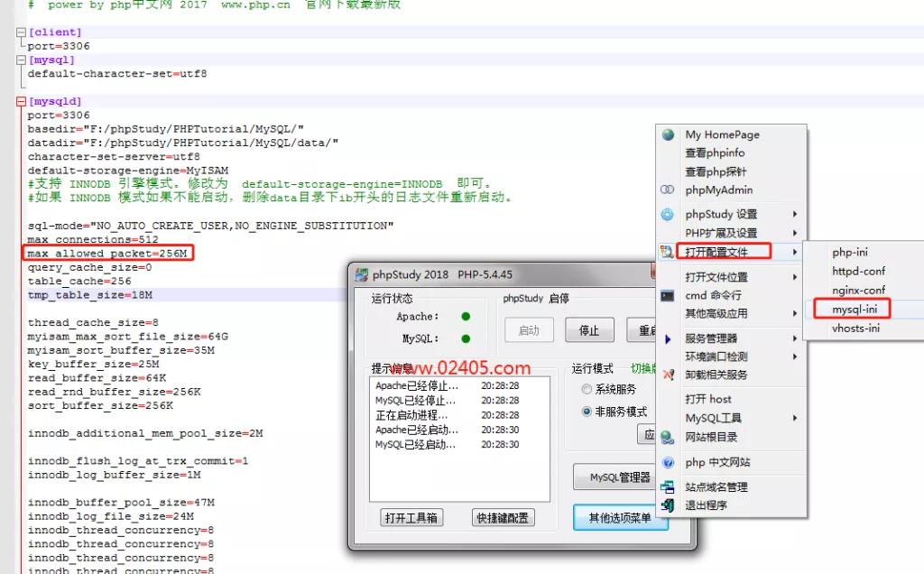Click the uninstall services icon

[x=668, y=375]
